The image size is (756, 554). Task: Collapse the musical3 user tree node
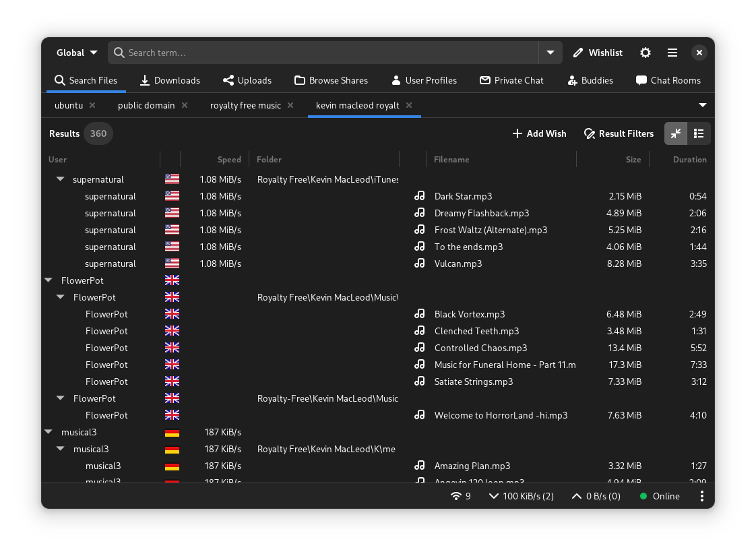tap(49, 432)
